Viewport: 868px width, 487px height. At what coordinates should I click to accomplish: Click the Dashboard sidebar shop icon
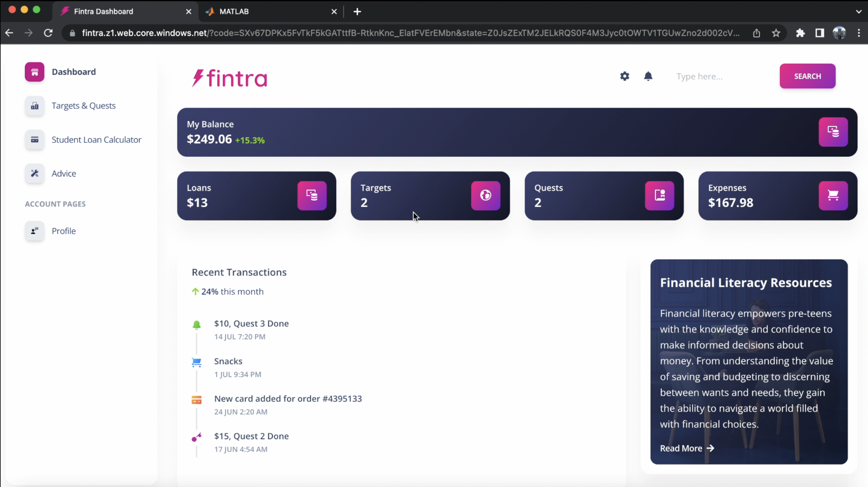[x=34, y=72]
